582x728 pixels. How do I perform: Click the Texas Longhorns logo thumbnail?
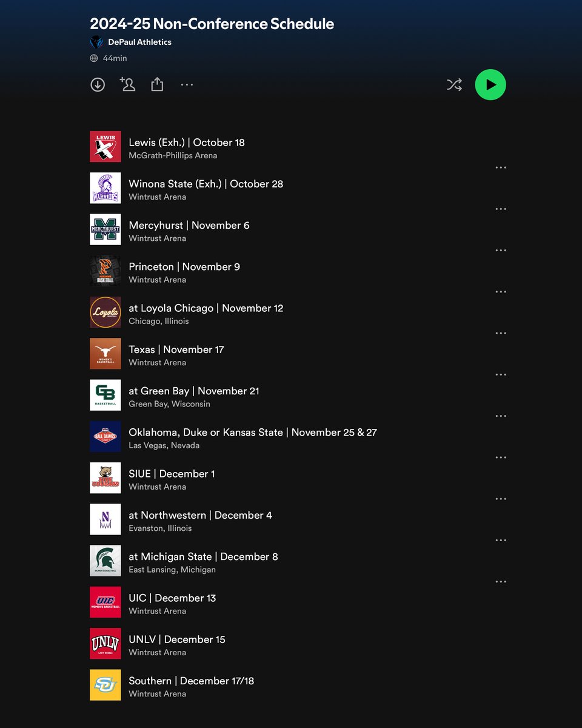point(105,354)
